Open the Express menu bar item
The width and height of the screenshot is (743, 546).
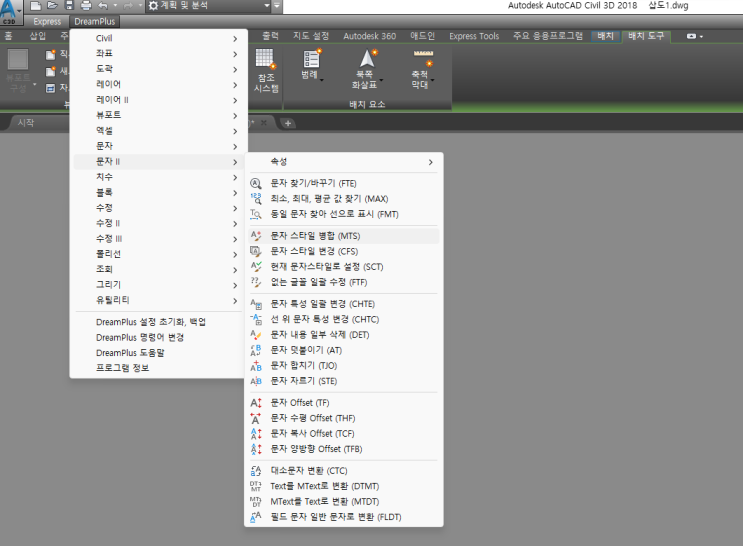pos(47,21)
